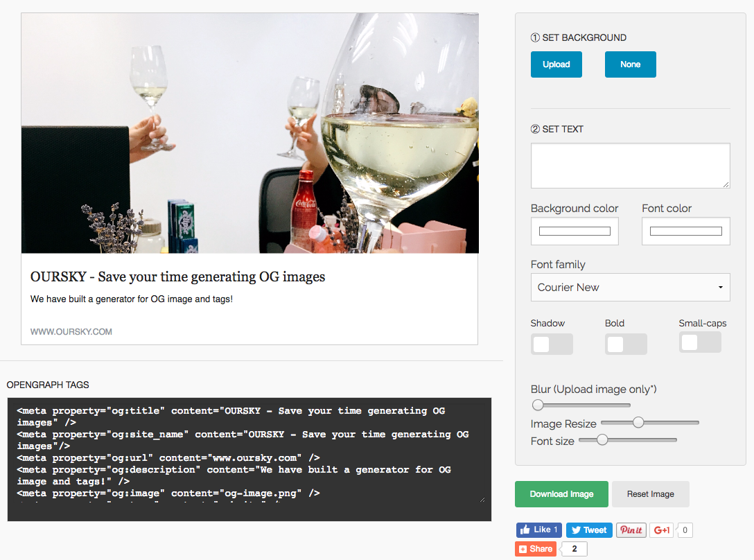
Task: Click the Twitter Tweet button
Action: pos(589,530)
